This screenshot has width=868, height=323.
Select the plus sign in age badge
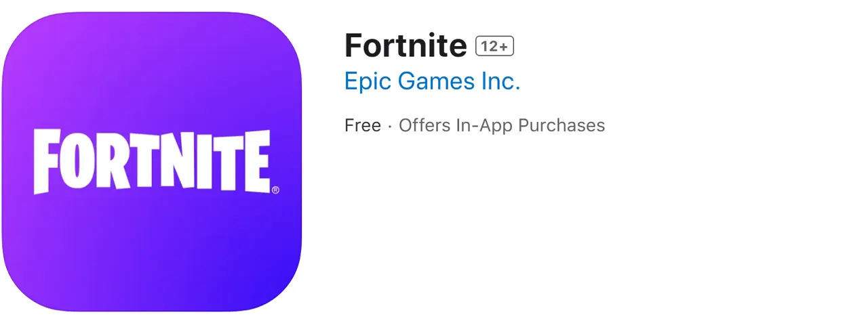(503, 47)
